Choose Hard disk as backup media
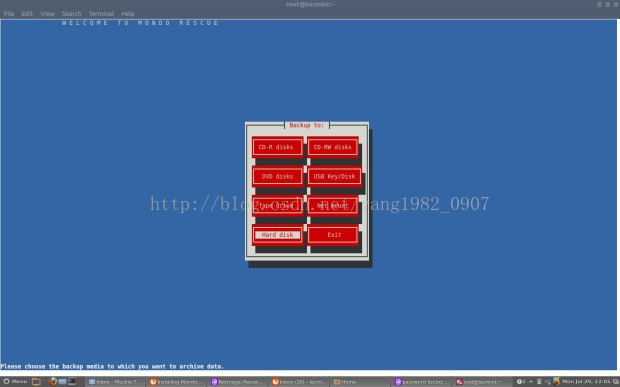This screenshot has height=387, width=620. tap(277, 235)
